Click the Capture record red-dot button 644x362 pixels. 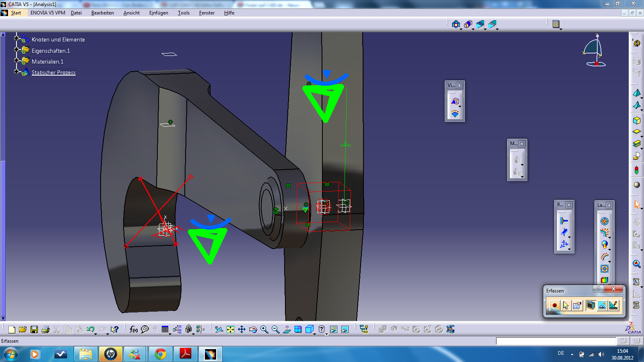(555, 305)
